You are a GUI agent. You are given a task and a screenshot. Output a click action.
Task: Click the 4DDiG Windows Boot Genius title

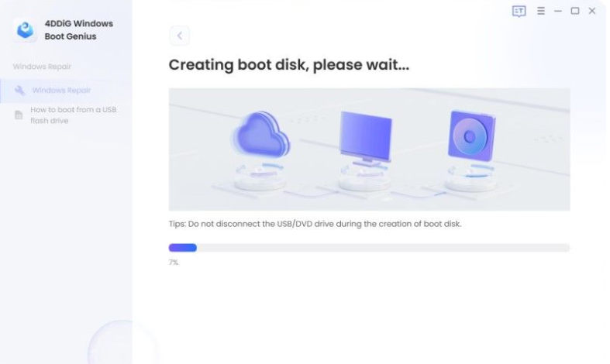78,30
